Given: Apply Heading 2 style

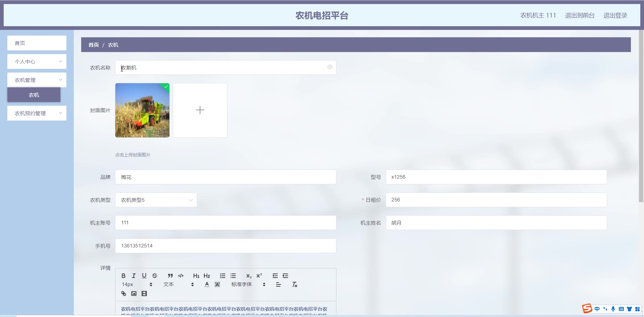Looking at the screenshot, I should (x=207, y=276).
